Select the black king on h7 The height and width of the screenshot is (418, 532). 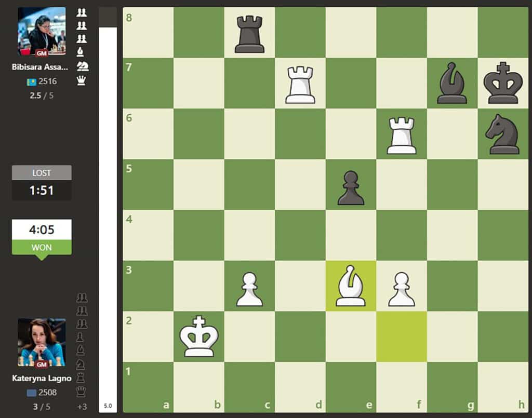click(x=502, y=83)
